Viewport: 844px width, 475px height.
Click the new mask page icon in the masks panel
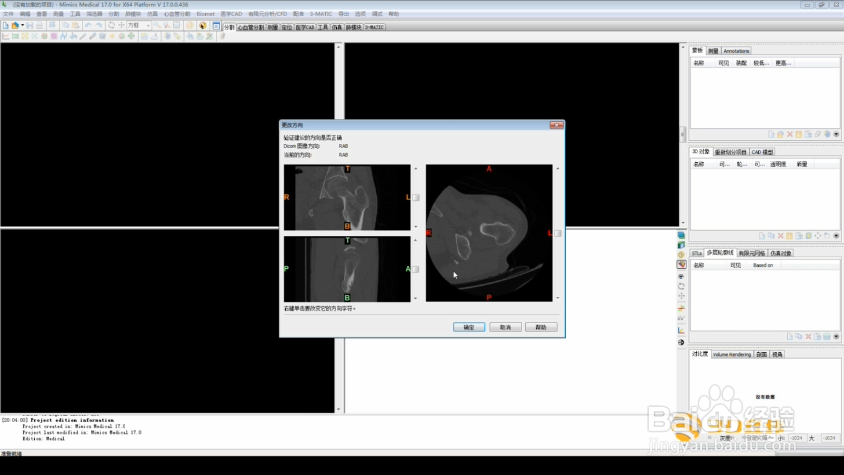click(x=771, y=134)
